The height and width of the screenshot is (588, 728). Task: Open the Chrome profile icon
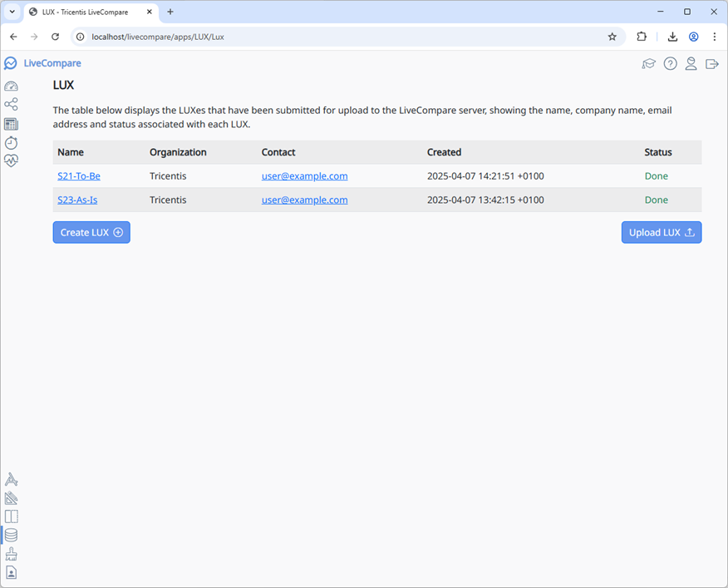pos(693,37)
